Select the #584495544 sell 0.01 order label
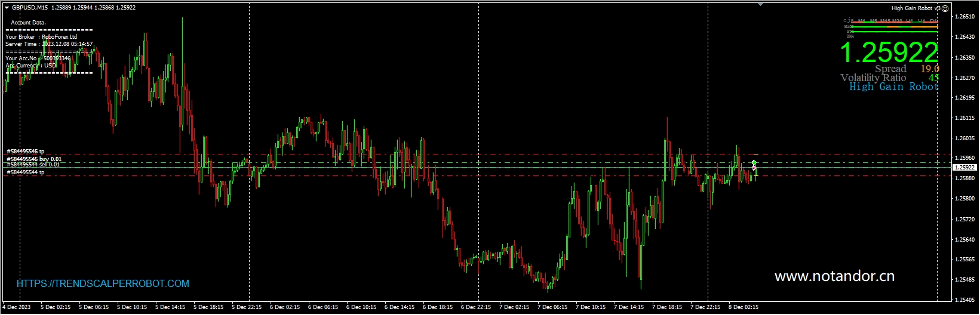980x315 pixels. 33,165
